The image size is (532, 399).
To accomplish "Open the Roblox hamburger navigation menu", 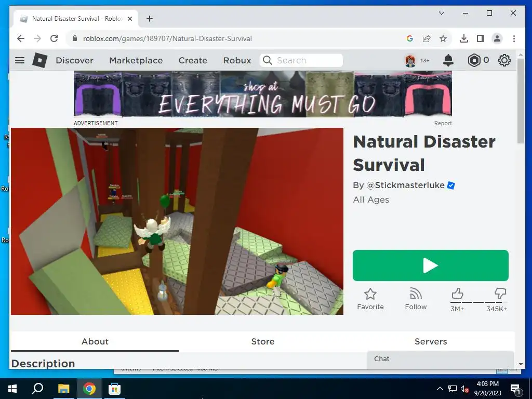I will point(20,60).
